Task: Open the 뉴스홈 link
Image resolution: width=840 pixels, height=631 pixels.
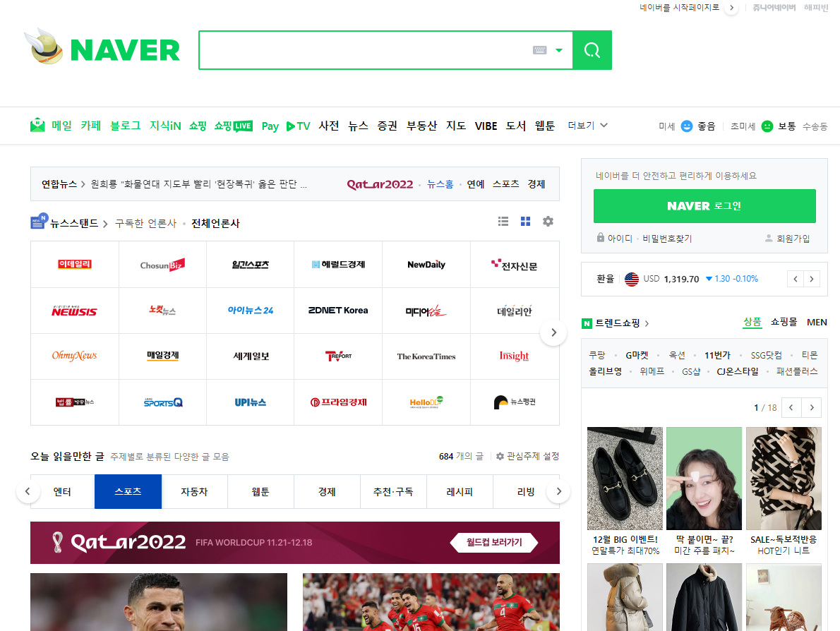Action: pyautogui.click(x=440, y=184)
